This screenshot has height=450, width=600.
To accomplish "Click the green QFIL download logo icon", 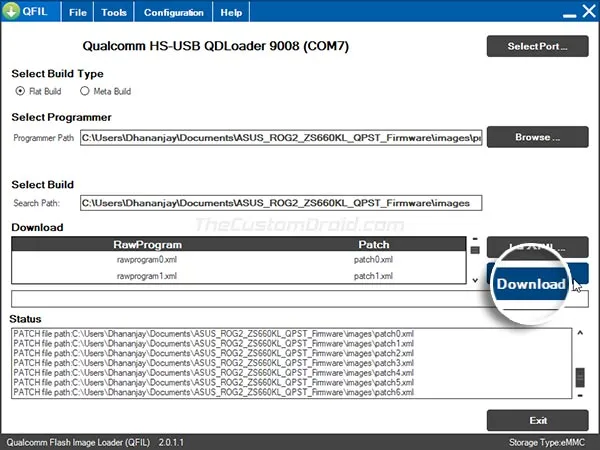I will tap(11, 11).
